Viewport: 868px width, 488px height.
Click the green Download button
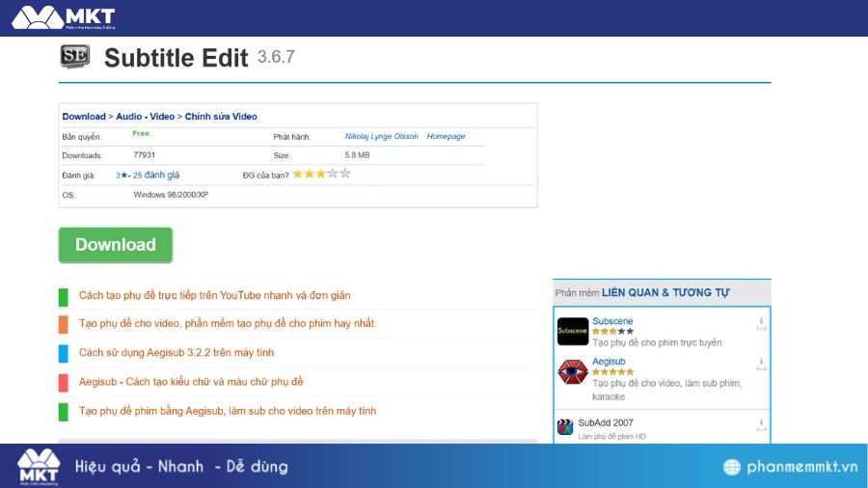116,245
